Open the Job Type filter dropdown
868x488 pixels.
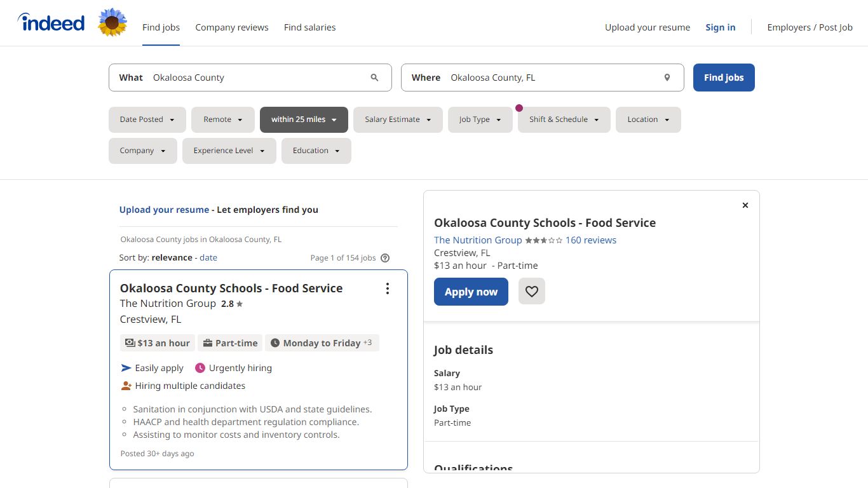point(480,119)
